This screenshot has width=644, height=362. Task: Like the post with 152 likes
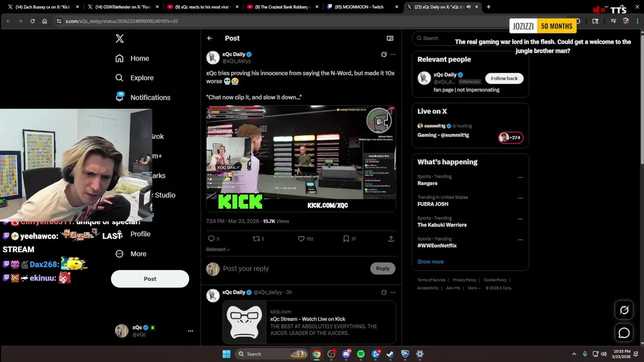tap(305, 239)
